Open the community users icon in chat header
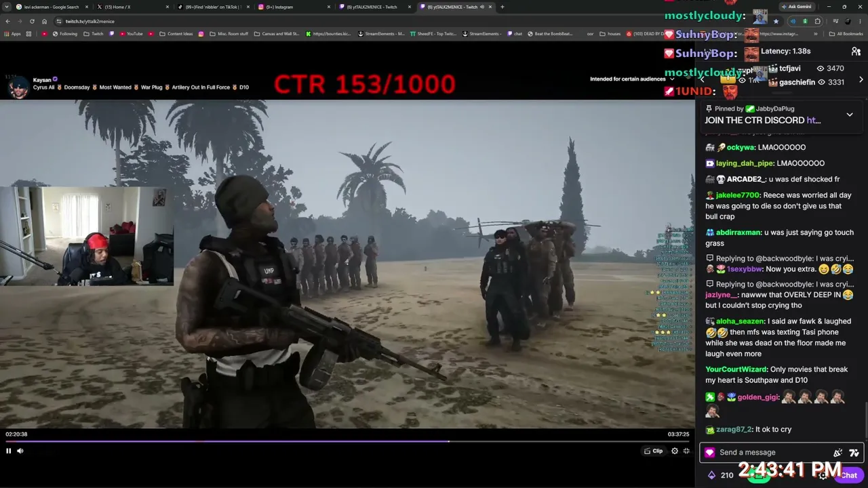The width and height of the screenshot is (868, 488). tap(856, 52)
